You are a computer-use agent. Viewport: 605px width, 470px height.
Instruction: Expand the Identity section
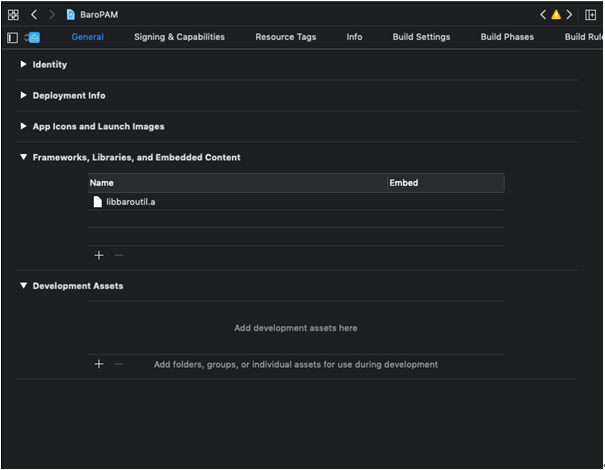23,64
